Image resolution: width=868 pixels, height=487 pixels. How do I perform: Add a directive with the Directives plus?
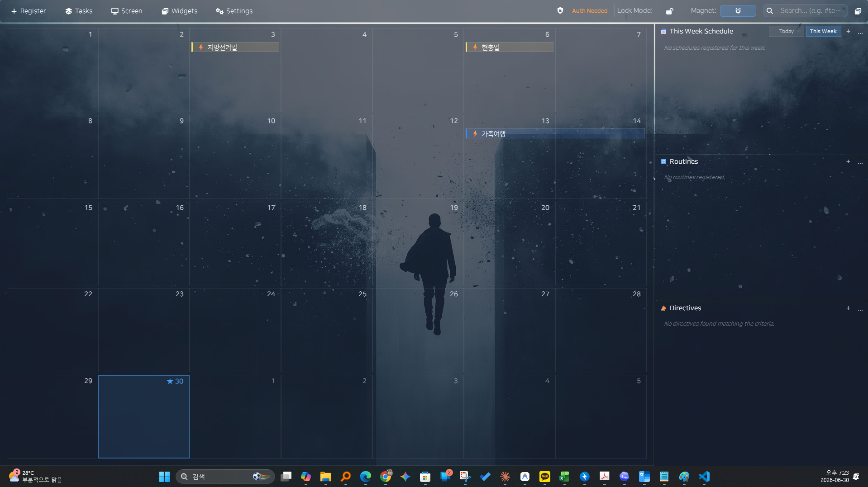coord(848,308)
